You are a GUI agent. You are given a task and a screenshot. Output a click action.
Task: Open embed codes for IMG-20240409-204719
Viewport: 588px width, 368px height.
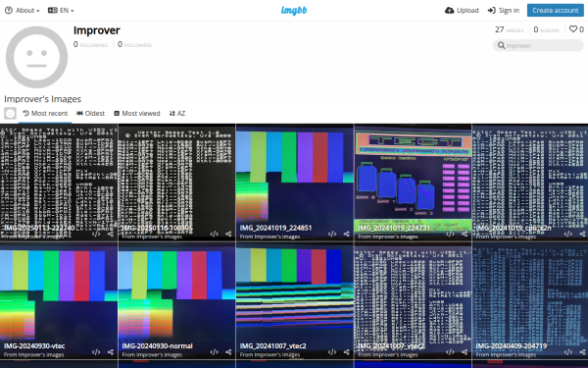click(x=568, y=352)
